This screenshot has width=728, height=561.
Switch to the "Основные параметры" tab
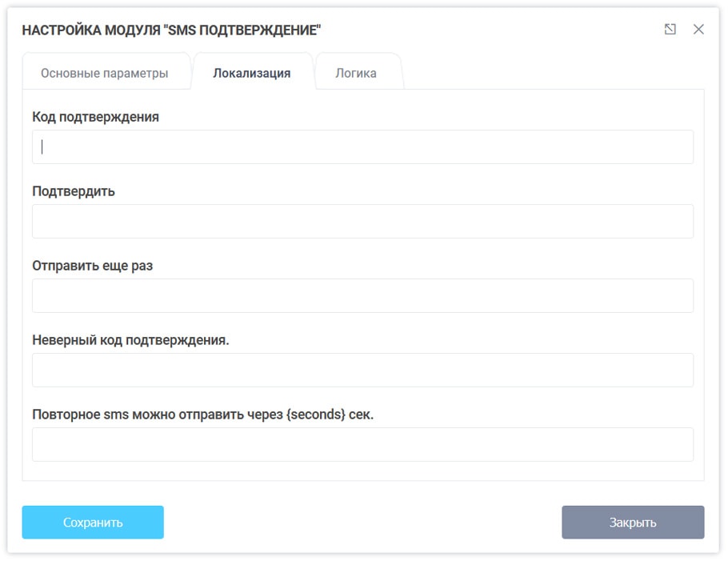(106, 72)
